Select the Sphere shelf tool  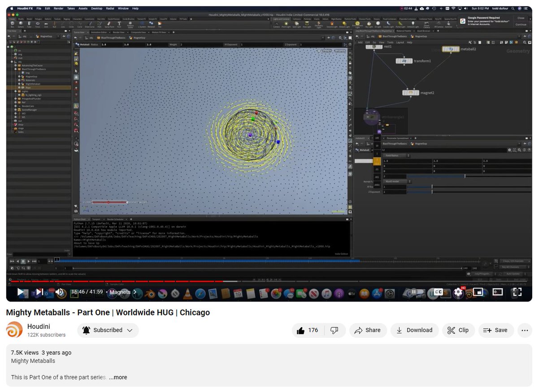pos(21,24)
